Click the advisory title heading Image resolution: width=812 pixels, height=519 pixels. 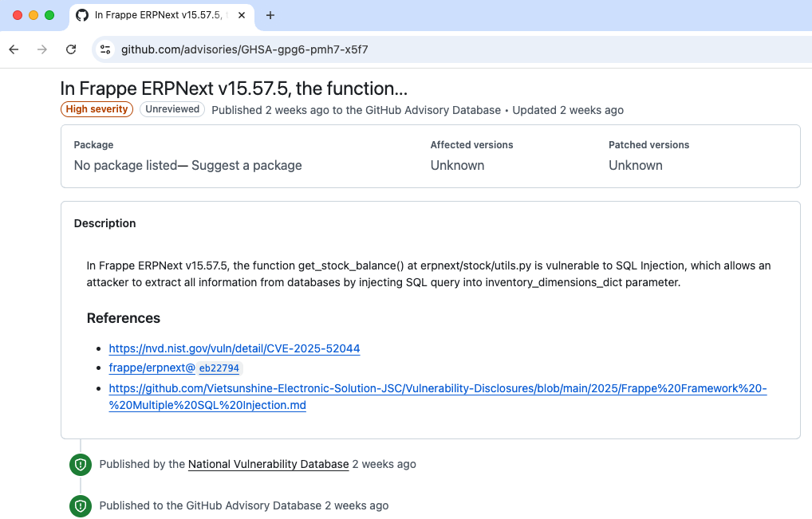[x=234, y=88]
